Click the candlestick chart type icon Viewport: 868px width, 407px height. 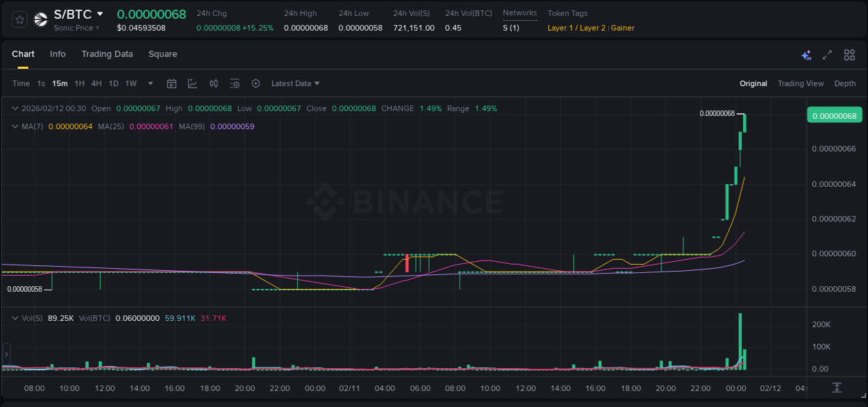(x=214, y=83)
